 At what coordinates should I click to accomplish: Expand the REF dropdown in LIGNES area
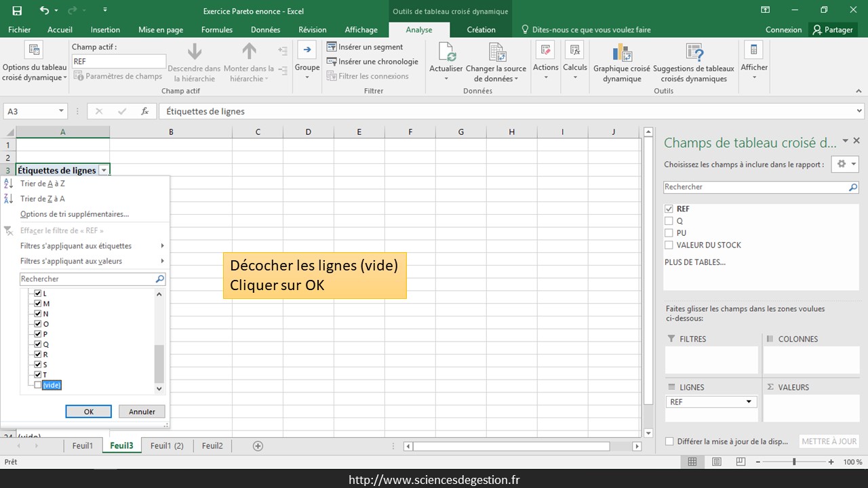tap(749, 402)
